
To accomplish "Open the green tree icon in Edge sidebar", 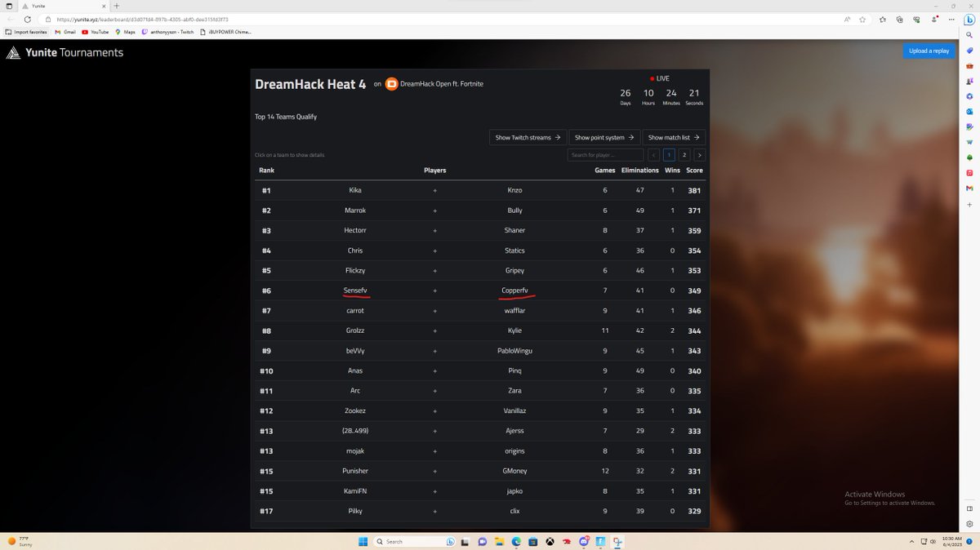I will (x=969, y=157).
